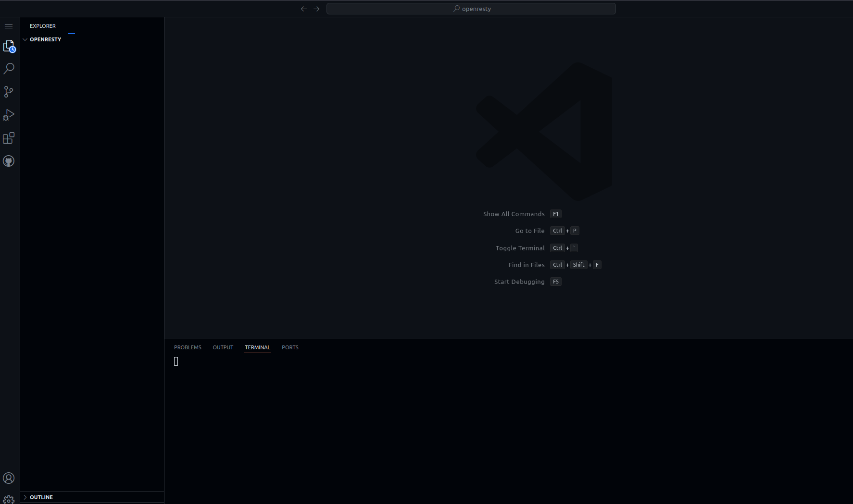Click the EXPLORER panel title
Viewport: 853px width, 504px height.
[x=43, y=26]
